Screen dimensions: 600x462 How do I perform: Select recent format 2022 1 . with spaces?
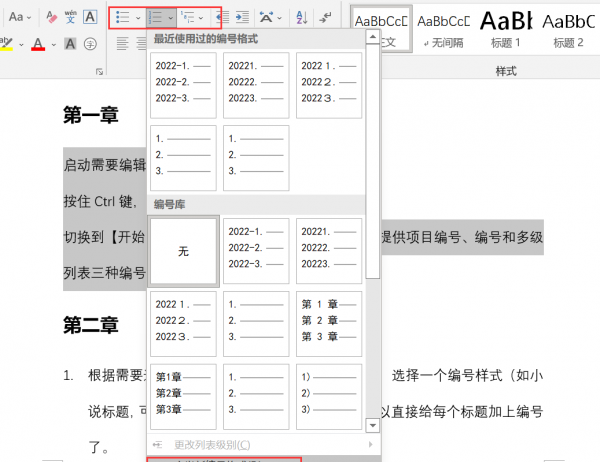pyautogui.click(x=329, y=85)
